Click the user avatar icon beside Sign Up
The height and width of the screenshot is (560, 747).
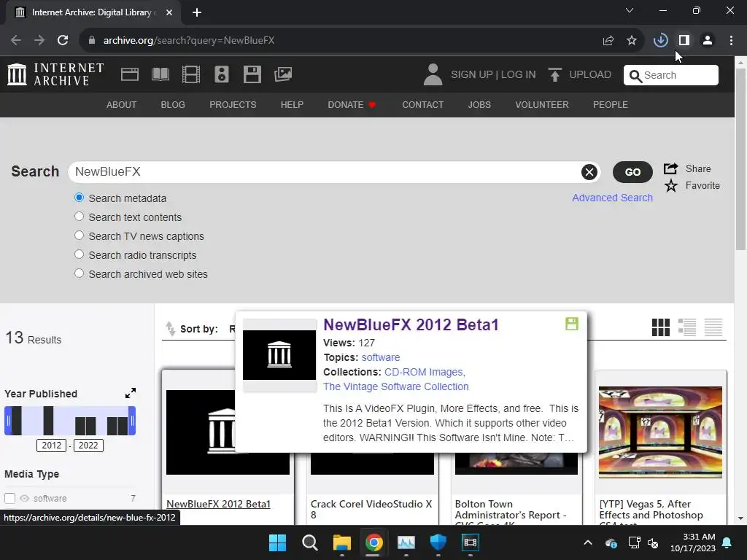coord(433,75)
